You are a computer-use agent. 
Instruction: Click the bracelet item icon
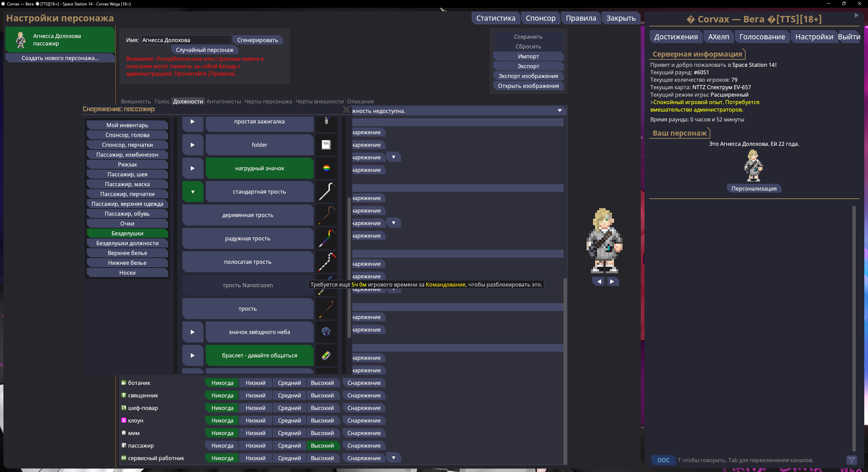[326, 355]
